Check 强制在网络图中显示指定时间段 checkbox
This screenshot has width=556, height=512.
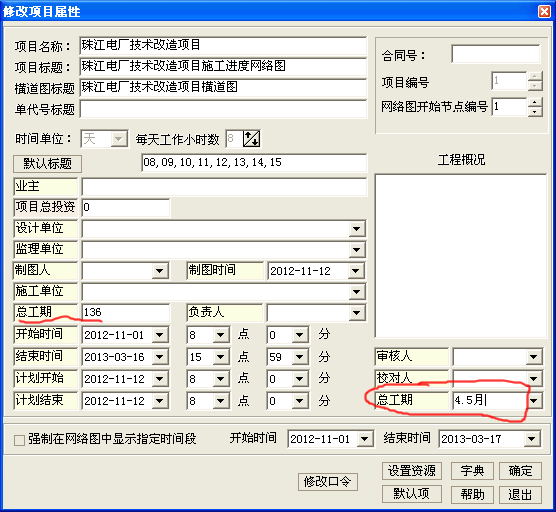tap(19, 440)
